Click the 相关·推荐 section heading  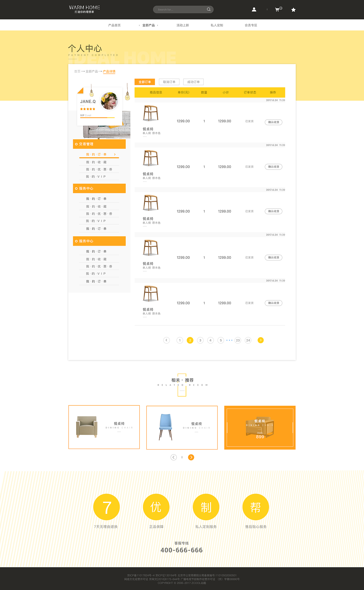pyautogui.click(x=182, y=380)
